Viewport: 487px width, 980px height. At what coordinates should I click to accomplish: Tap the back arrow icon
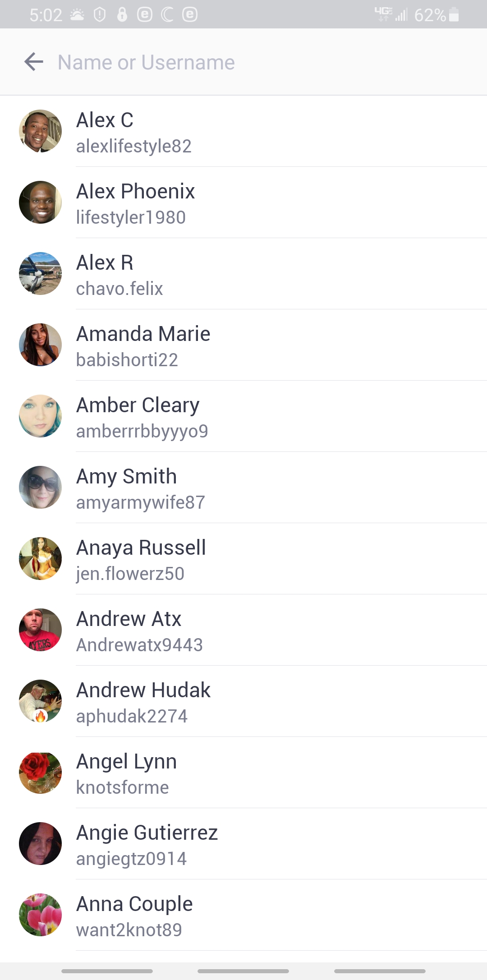tap(34, 62)
